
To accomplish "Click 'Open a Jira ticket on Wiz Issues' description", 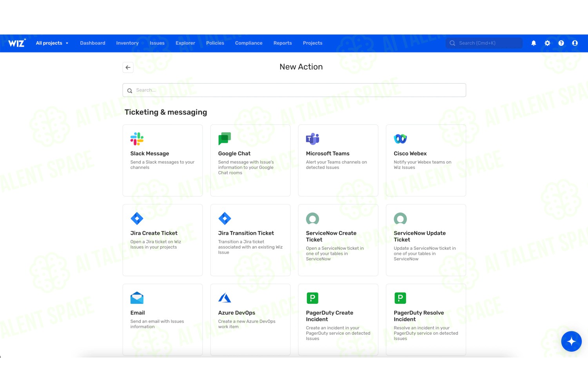I will [156, 244].
